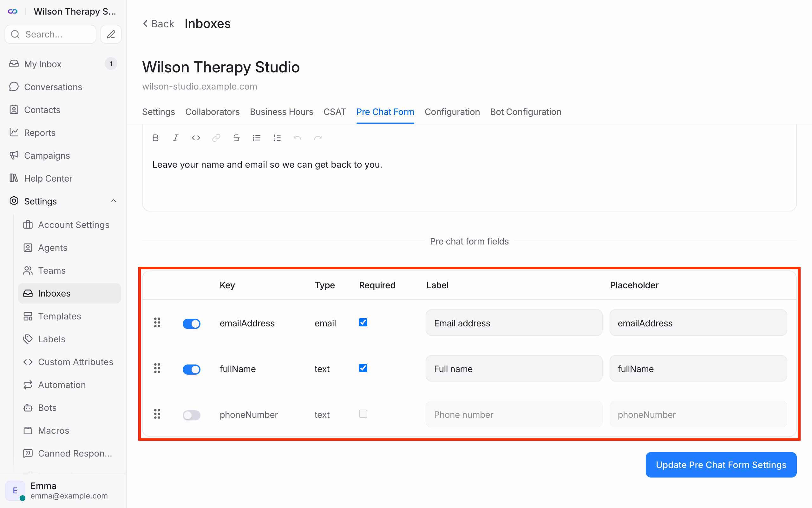Click the drag handle of fullName row
The height and width of the screenshot is (508, 812).
pyautogui.click(x=157, y=368)
